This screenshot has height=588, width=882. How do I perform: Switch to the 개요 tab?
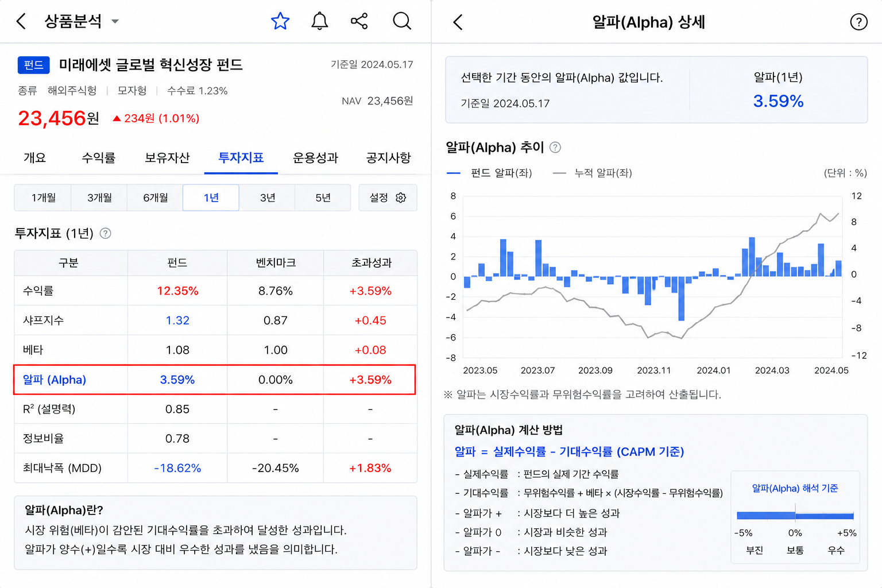pyautogui.click(x=35, y=157)
